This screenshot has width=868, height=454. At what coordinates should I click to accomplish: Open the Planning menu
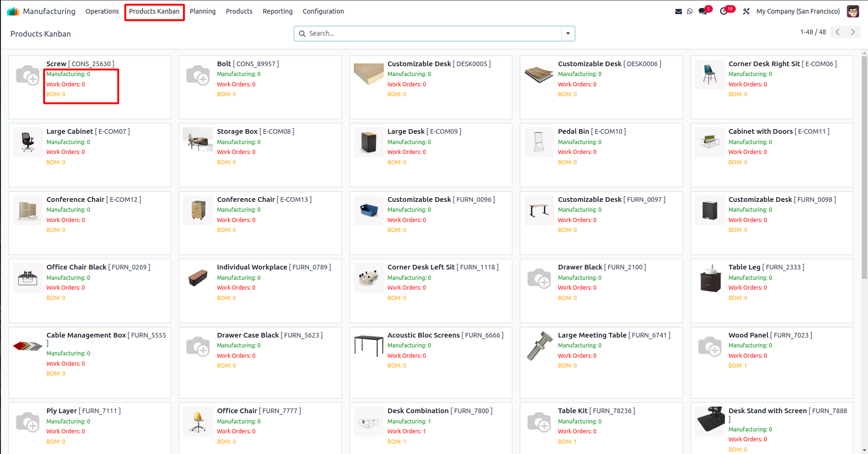tap(203, 11)
